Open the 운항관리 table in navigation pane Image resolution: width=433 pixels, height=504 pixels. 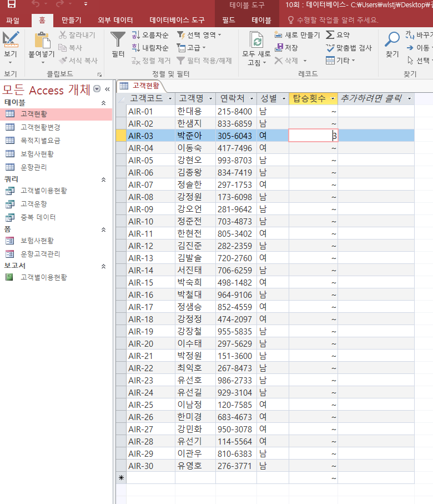(x=34, y=167)
